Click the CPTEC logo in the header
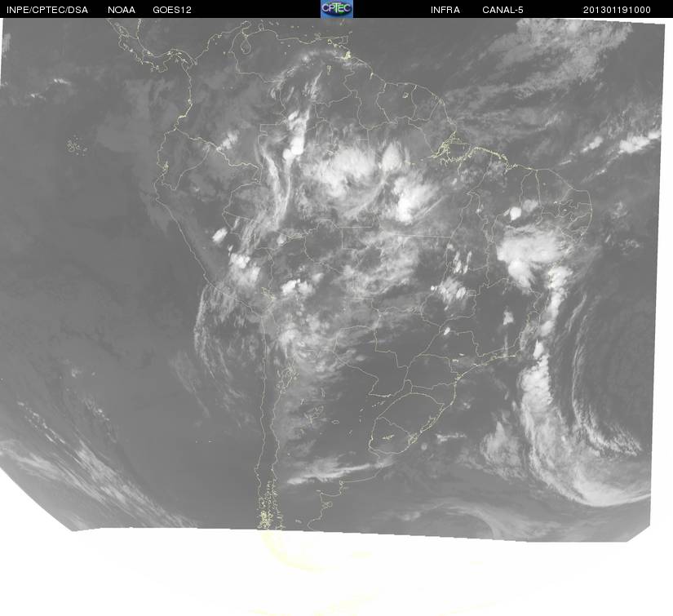Image resolution: width=673 pixels, height=616 pixels. (x=337, y=9)
